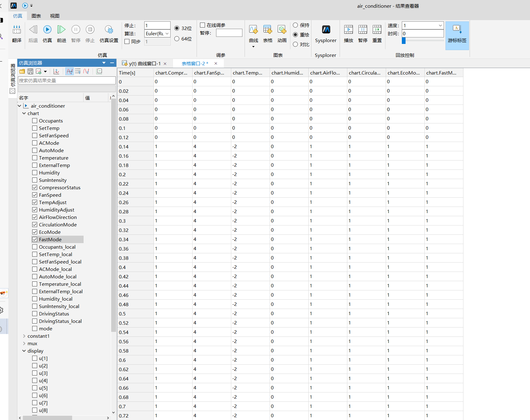Open the quick-access toolbar dropdown arrow
Image resolution: width=530 pixels, height=420 pixels.
coord(31,6)
